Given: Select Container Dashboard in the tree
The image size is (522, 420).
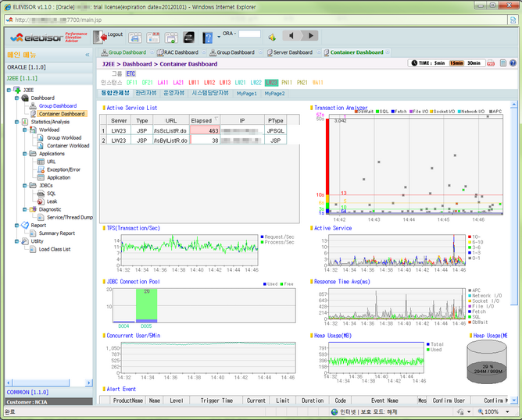Looking at the screenshot, I should pos(62,114).
